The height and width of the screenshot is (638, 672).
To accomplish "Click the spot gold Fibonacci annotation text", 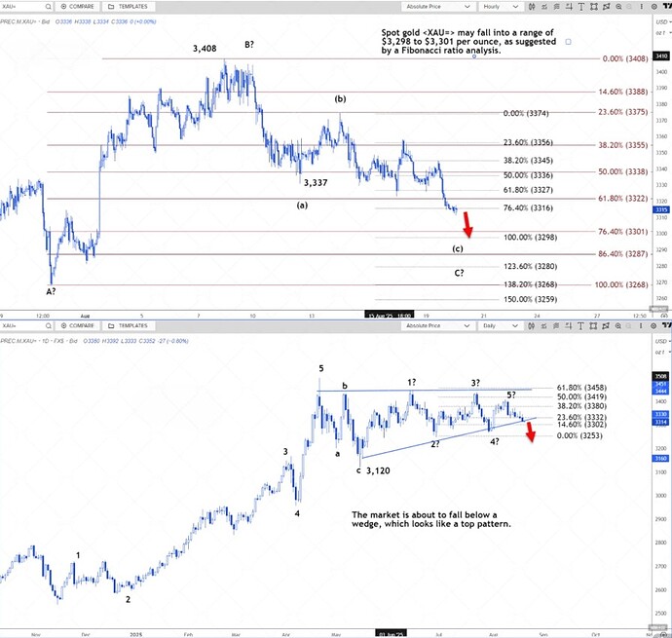I will point(468,42).
